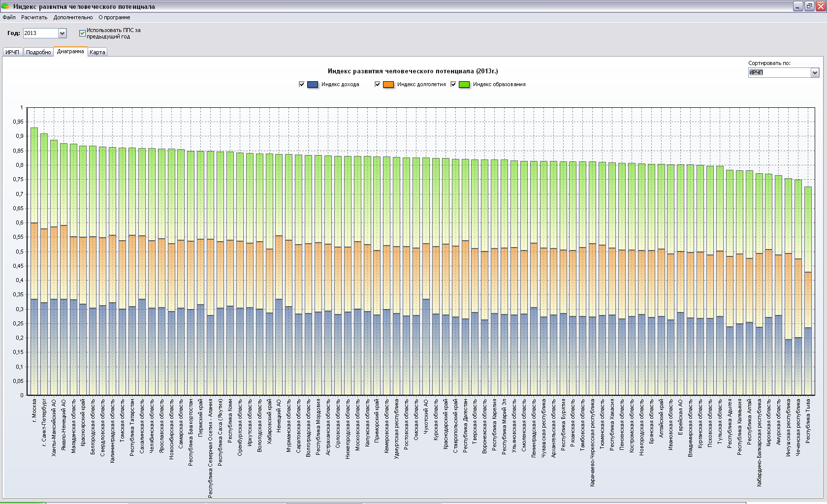827x504 pixels.
Task: Click the orange longevity index legend swatch
Action: (388, 85)
